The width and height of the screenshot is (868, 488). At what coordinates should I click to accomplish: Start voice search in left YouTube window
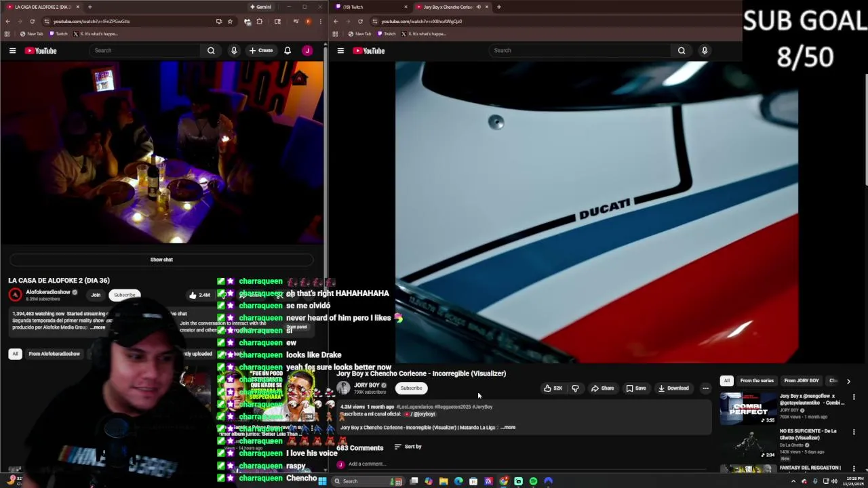tap(234, 51)
